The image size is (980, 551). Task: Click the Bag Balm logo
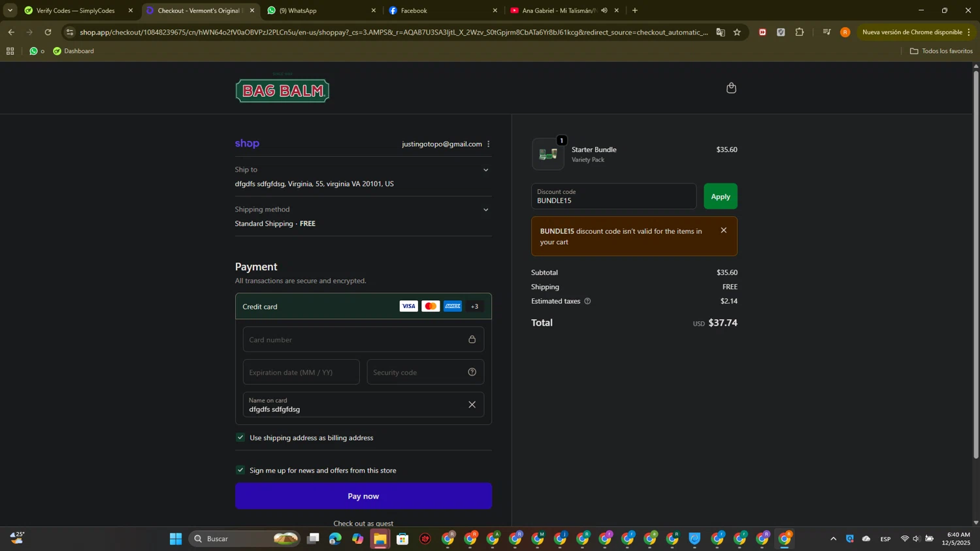click(x=282, y=89)
